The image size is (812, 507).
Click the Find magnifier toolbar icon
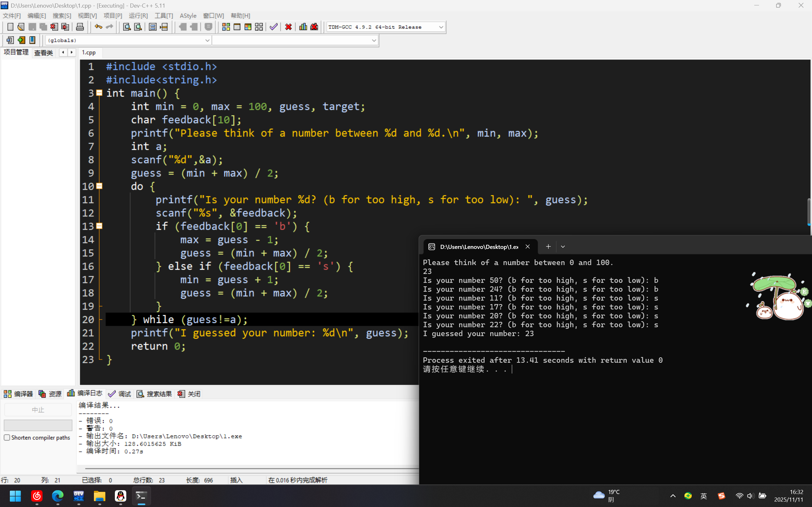pyautogui.click(x=127, y=27)
